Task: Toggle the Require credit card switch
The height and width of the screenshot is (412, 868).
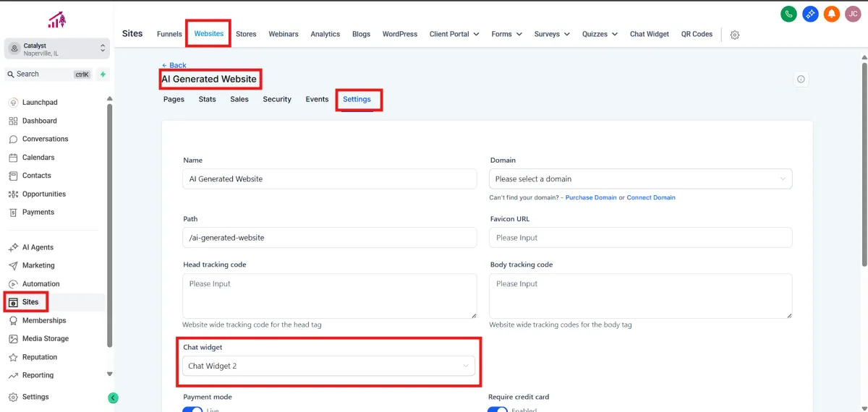Action: (x=498, y=410)
